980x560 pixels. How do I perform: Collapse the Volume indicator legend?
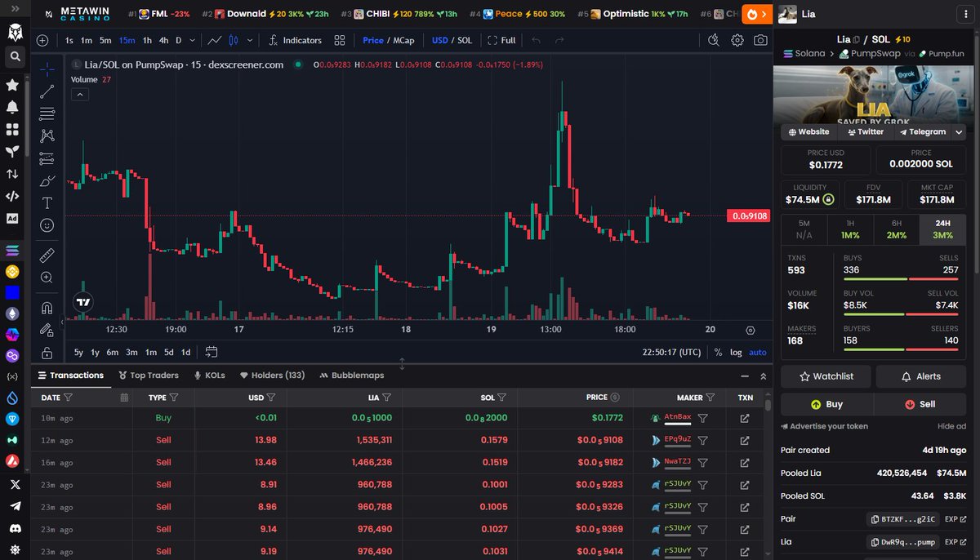pos(79,94)
